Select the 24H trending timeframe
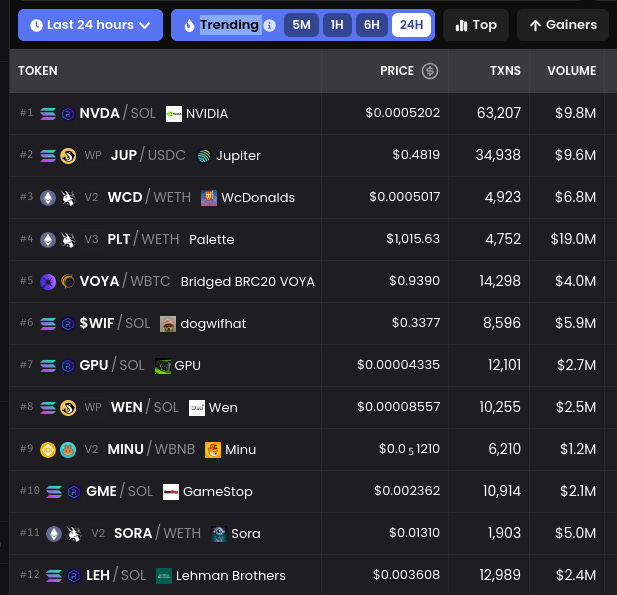This screenshot has height=595, width=617. click(411, 25)
